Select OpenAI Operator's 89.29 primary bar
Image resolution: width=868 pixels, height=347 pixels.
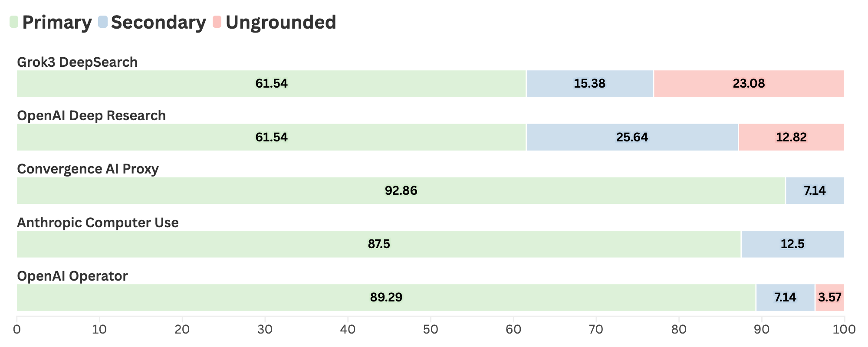pos(386,298)
